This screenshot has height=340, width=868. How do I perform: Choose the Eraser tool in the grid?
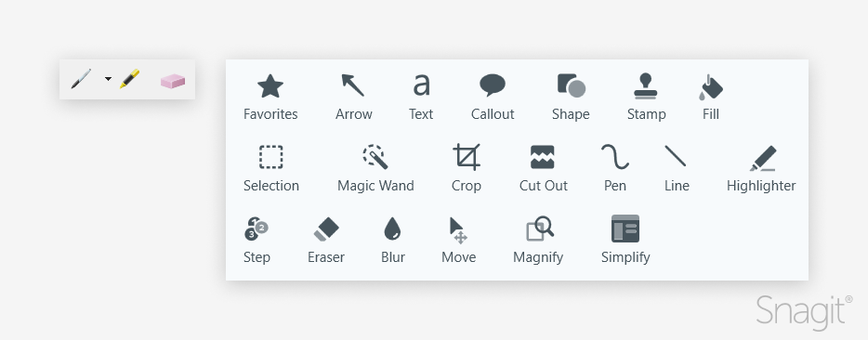point(326,241)
